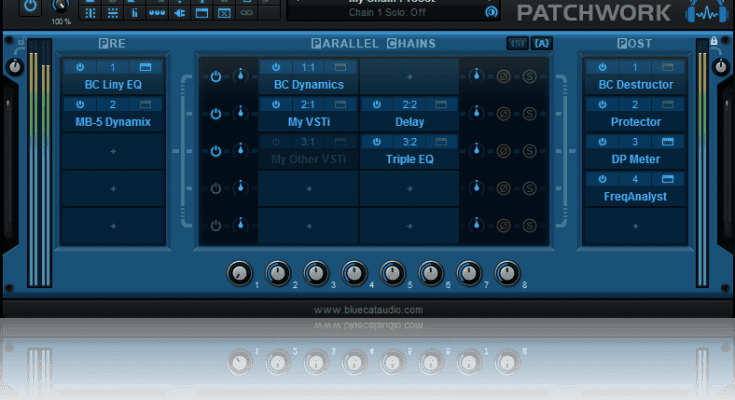Disable the first parallel chain power switch
The image size is (735, 400).
[215, 76]
